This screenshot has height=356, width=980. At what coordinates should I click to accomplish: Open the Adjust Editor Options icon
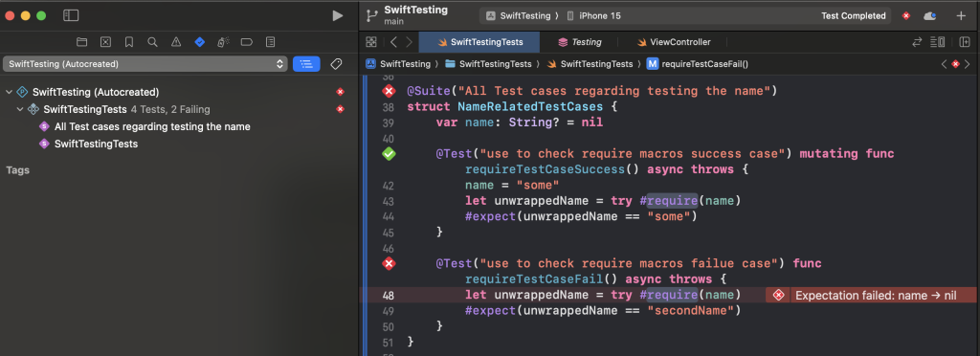(x=938, y=42)
